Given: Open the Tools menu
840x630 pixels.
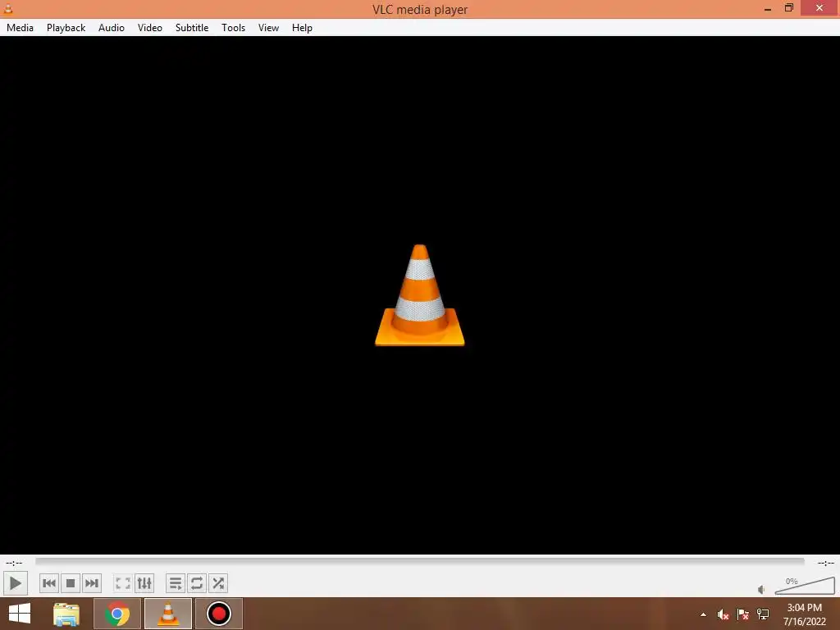Looking at the screenshot, I should tap(233, 28).
